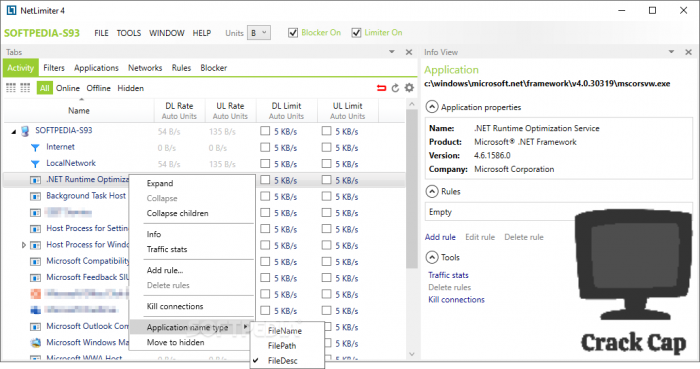Select FileName in the submenu
This screenshot has height=369, width=700.
pos(285,331)
